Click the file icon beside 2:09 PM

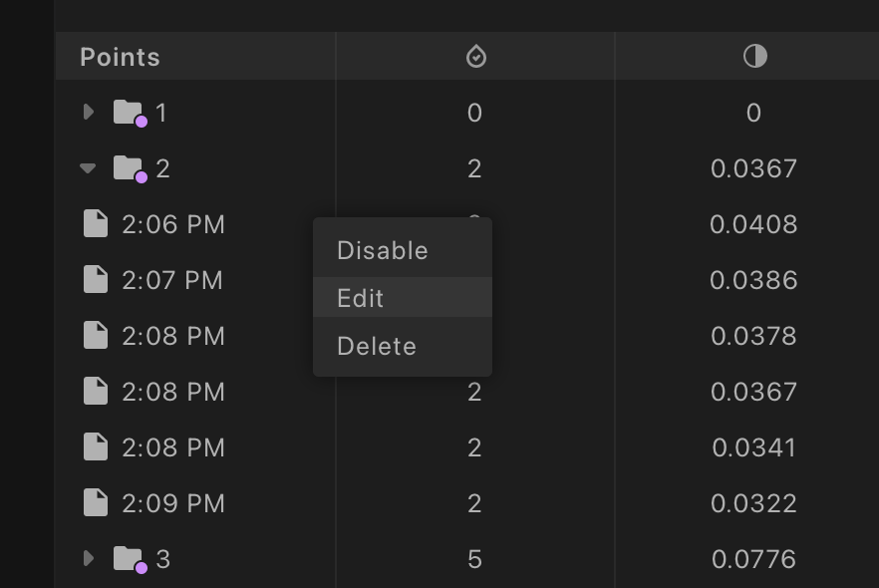click(x=96, y=503)
